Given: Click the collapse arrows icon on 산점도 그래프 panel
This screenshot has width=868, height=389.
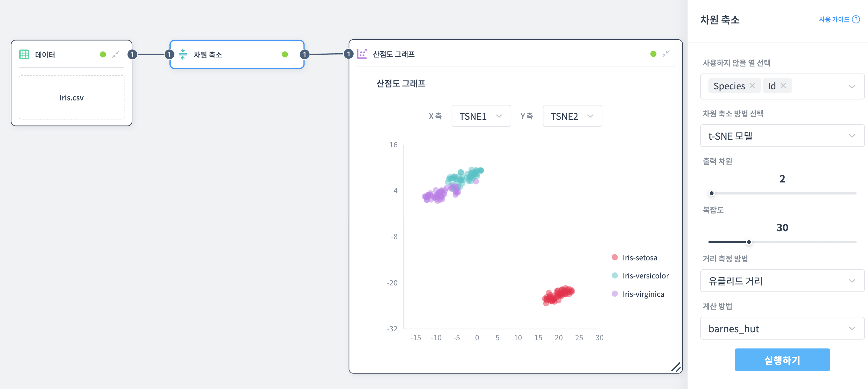Looking at the screenshot, I should click(x=666, y=54).
